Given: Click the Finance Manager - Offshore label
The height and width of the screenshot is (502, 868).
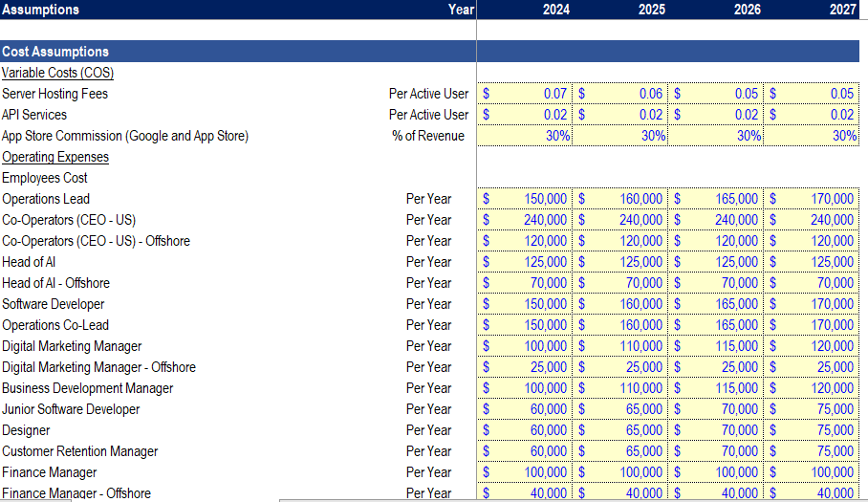Looking at the screenshot, I should tap(76, 492).
